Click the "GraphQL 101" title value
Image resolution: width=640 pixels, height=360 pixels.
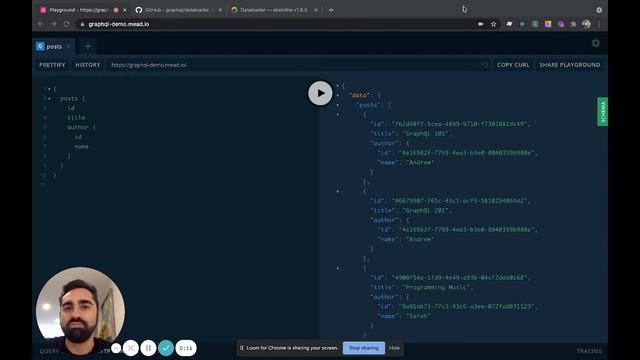point(427,133)
